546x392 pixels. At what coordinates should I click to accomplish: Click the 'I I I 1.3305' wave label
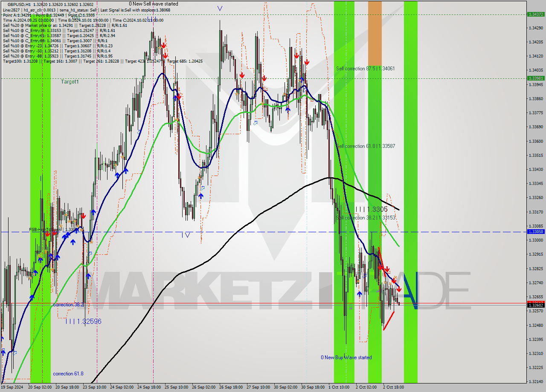pyautogui.click(x=372, y=209)
